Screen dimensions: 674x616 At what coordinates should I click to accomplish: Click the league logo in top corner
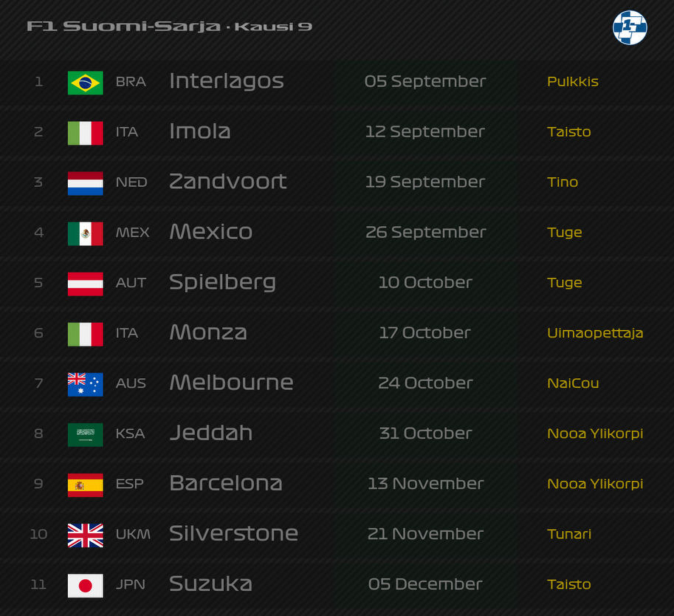pos(630,27)
